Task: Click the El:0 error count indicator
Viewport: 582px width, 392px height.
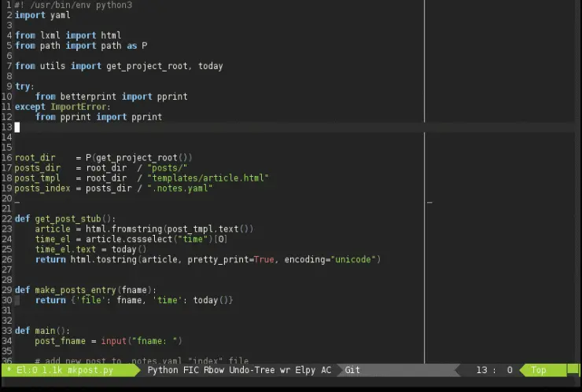Action: point(25,370)
